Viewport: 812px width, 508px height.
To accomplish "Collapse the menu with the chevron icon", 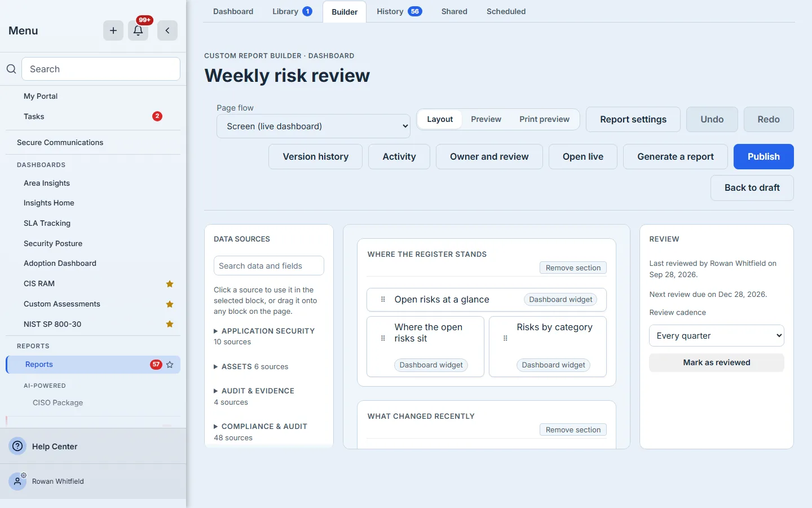I will (x=167, y=30).
